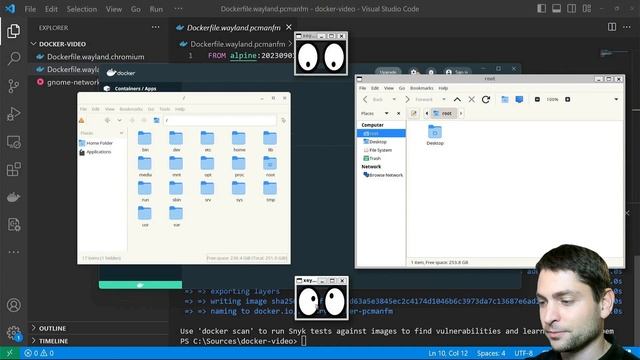Open the Source Control view
640x360 pixels.
[x=13, y=86]
